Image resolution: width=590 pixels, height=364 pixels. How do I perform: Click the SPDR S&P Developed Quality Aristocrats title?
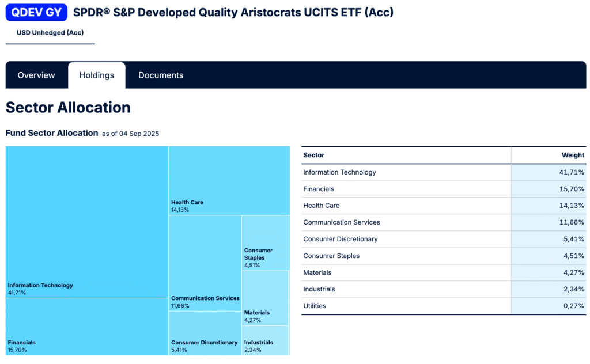pos(233,13)
